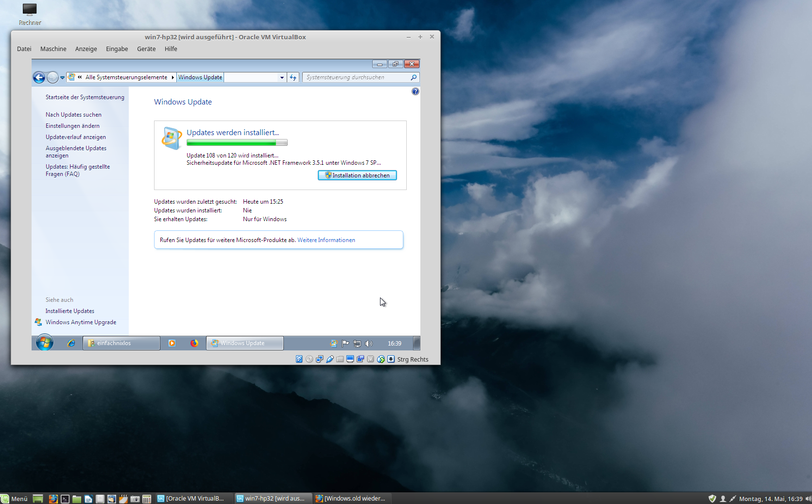Screen dimensions: 812x504
Task: Open Firefox in the Windows 7 taskbar
Action: pyautogui.click(x=194, y=343)
